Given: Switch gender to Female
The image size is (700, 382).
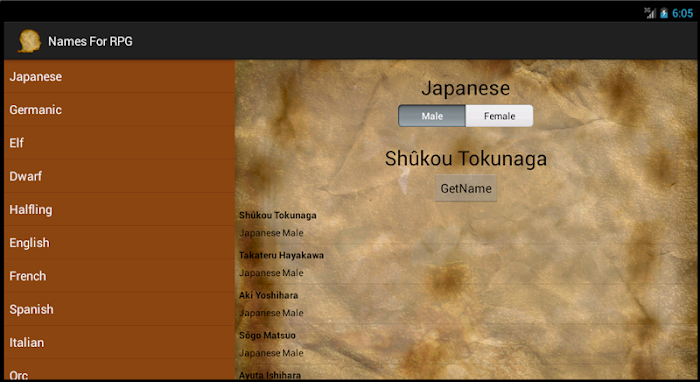Looking at the screenshot, I should pyautogui.click(x=499, y=116).
